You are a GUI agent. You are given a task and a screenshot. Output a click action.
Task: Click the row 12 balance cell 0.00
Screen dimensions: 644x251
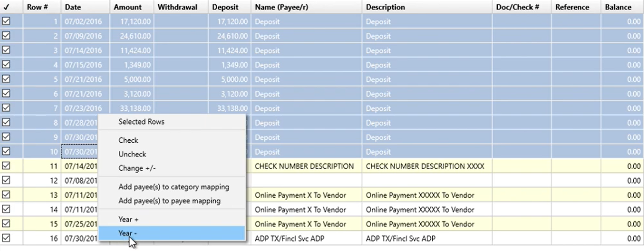[x=622, y=181]
